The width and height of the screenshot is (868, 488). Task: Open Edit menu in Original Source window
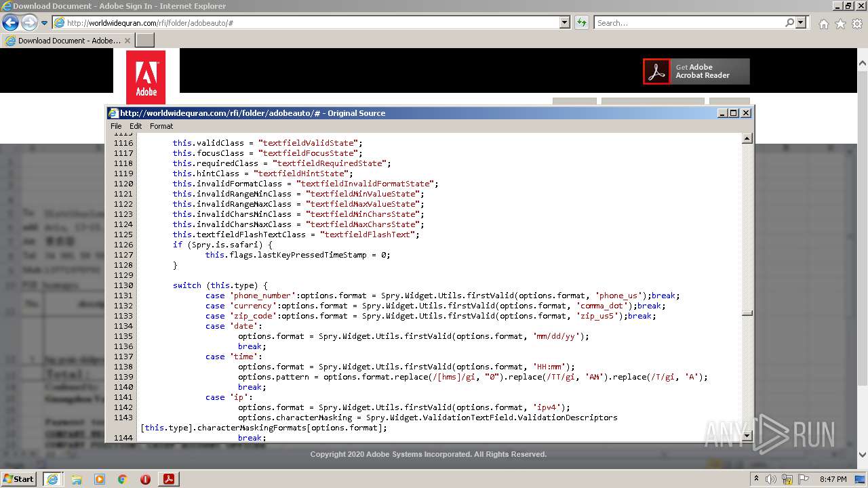point(136,126)
